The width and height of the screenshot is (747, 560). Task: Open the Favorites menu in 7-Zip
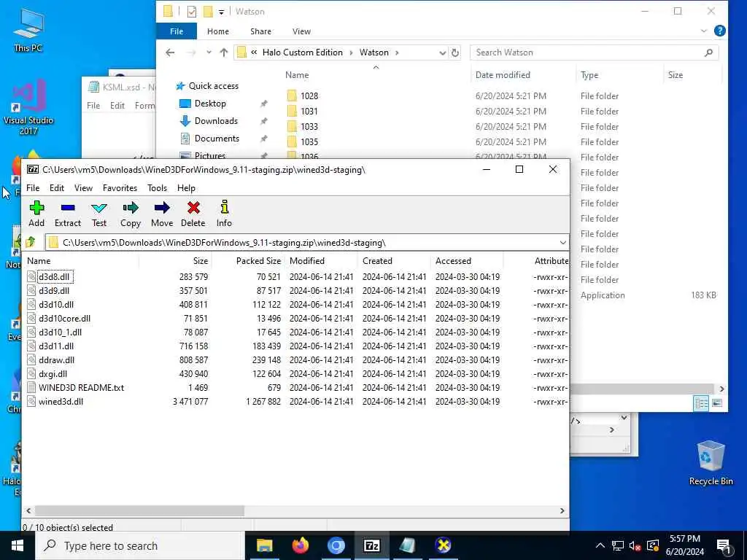120,188
